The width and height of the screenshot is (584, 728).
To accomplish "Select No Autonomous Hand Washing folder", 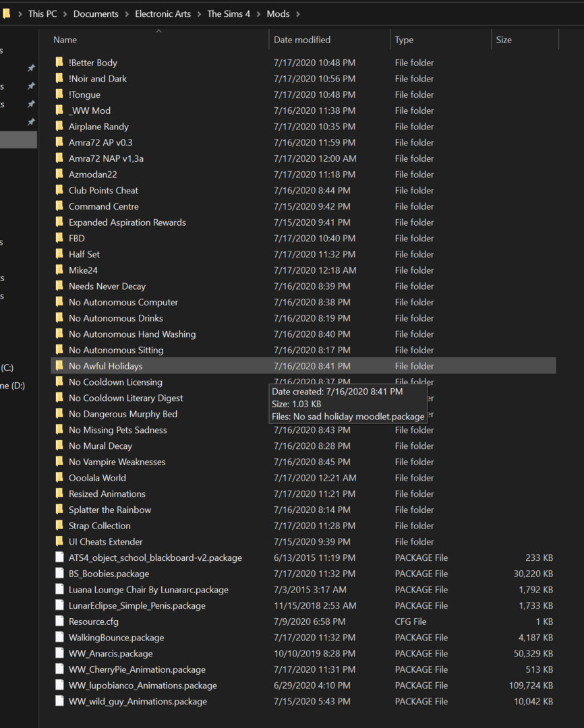I will coord(132,334).
